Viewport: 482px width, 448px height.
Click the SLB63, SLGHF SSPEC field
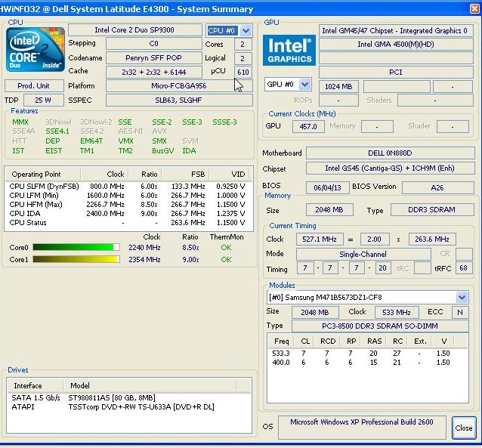pyautogui.click(x=179, y=100)
